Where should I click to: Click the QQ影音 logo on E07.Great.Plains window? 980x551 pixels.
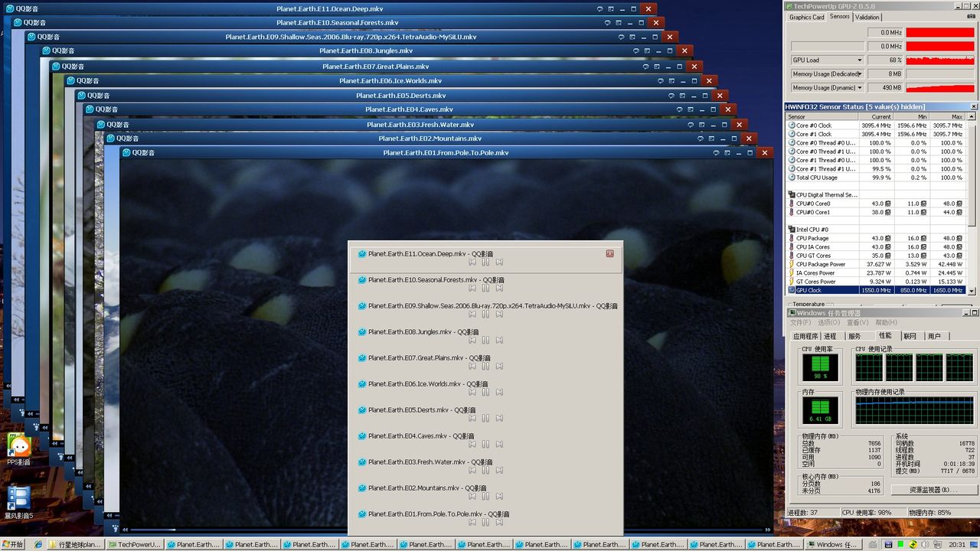[68, 67]
